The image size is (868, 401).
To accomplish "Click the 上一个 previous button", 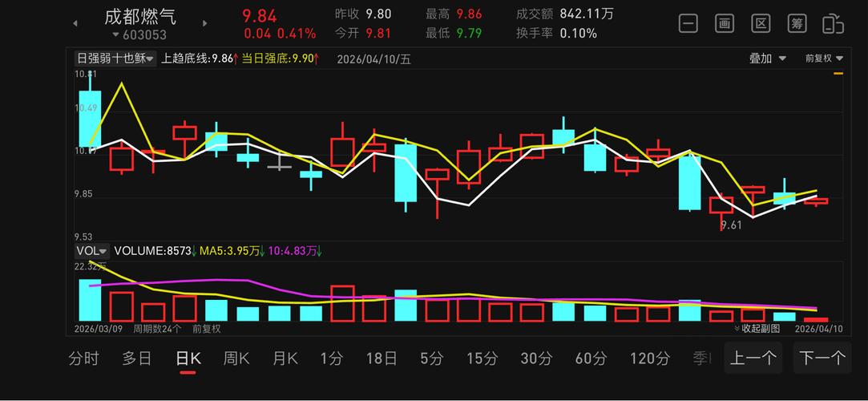I will [753, 358].
